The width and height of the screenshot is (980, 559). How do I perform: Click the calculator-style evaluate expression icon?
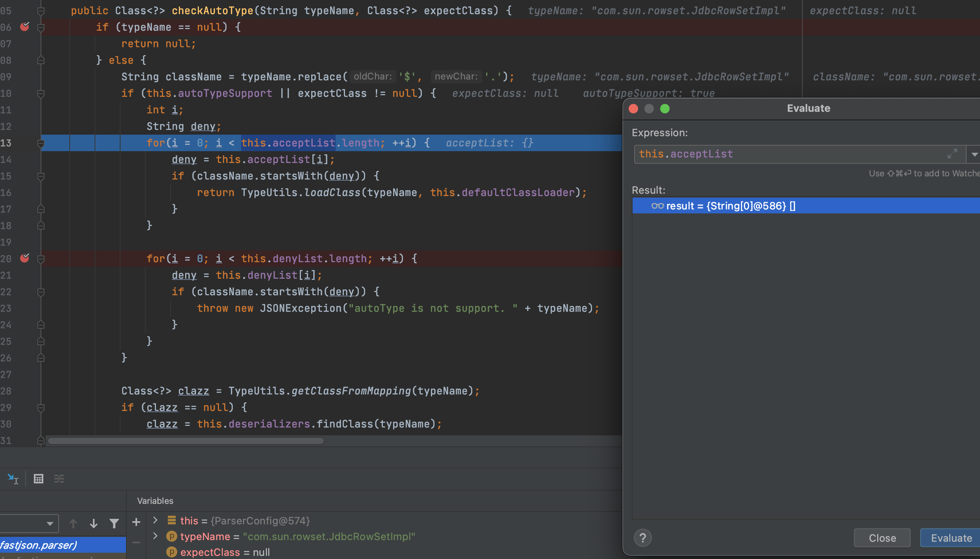pyautogui.click(x=39, y=479)
